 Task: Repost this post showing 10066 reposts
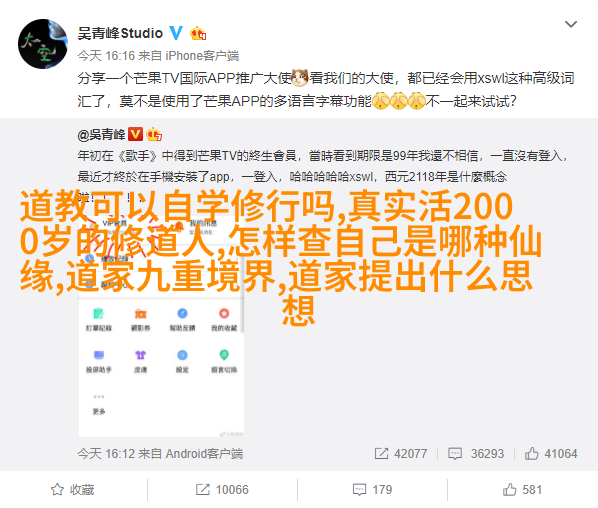pyautogui.click(x=222, y=489)
